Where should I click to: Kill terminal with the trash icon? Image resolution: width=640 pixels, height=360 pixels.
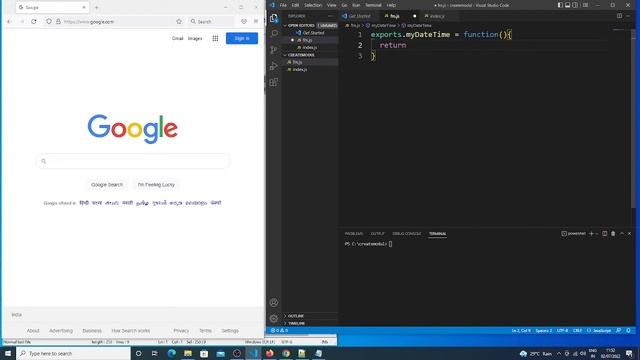[x=613, y=233]
